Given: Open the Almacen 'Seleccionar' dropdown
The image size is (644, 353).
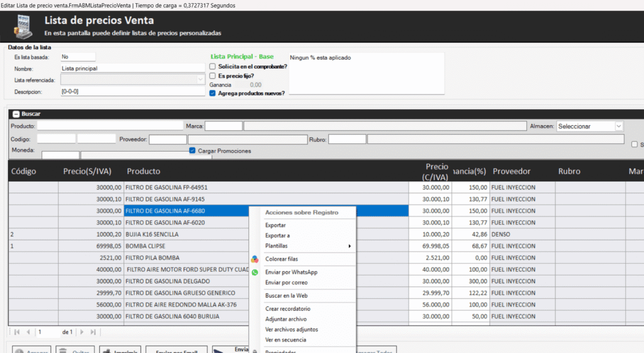Looking at the screenshot, I should [618, 126].
